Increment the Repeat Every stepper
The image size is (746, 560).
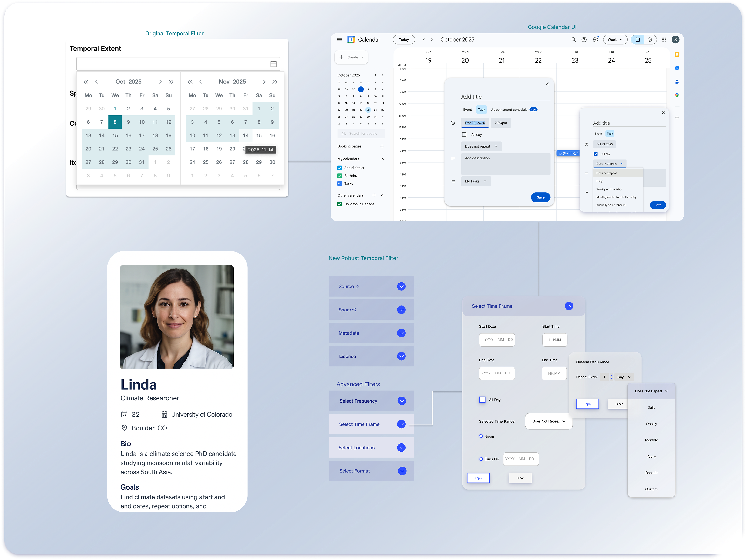pos(611,375)
